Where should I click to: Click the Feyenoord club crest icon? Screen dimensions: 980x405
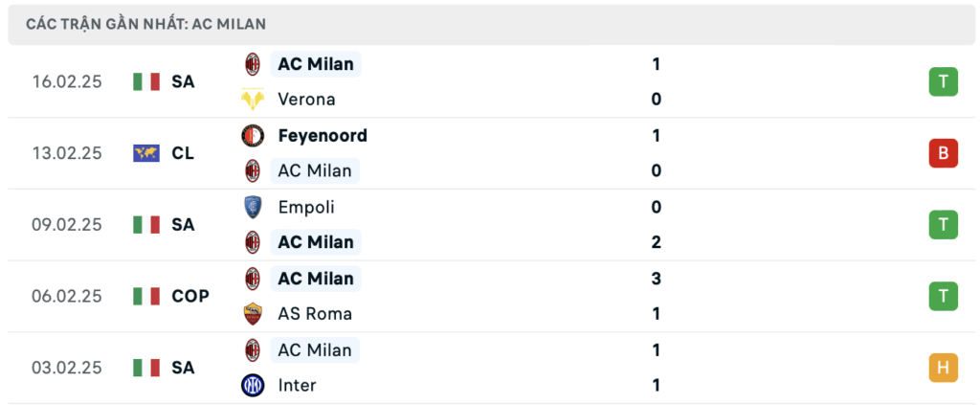tap(253, 136)
